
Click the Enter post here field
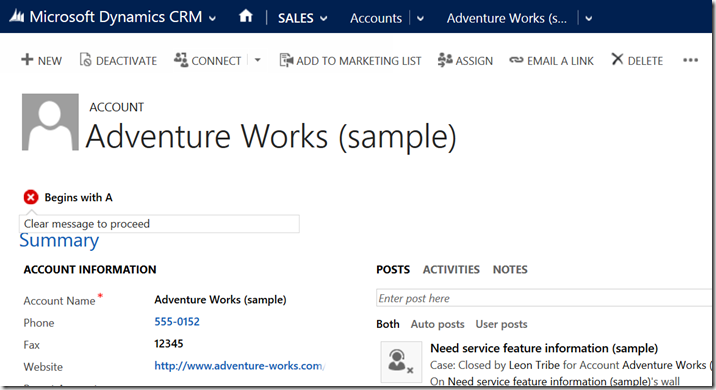(543, 298)
